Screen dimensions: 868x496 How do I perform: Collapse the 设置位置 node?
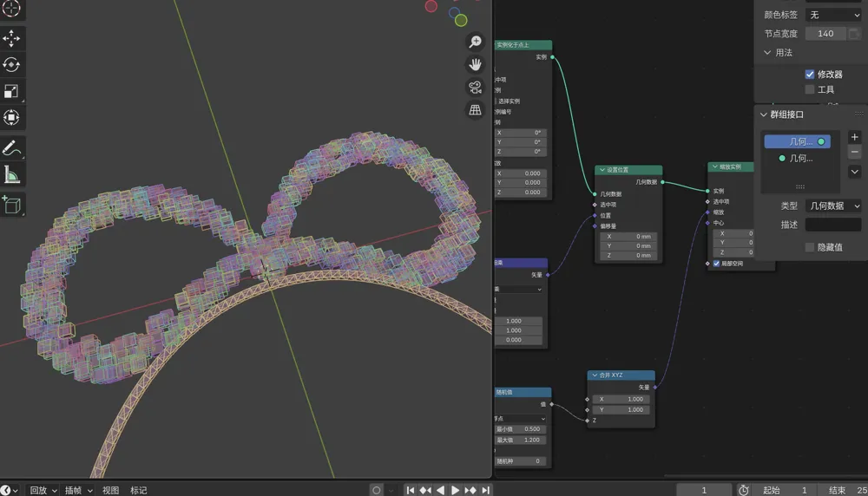[x=602, y=170]
